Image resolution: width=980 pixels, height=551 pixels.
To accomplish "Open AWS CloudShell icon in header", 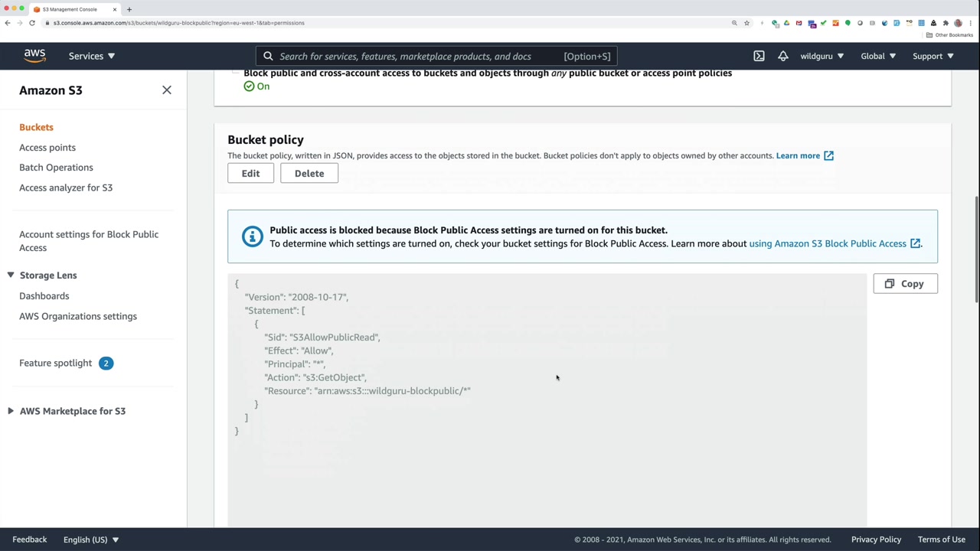I will [x=759, y=56].
